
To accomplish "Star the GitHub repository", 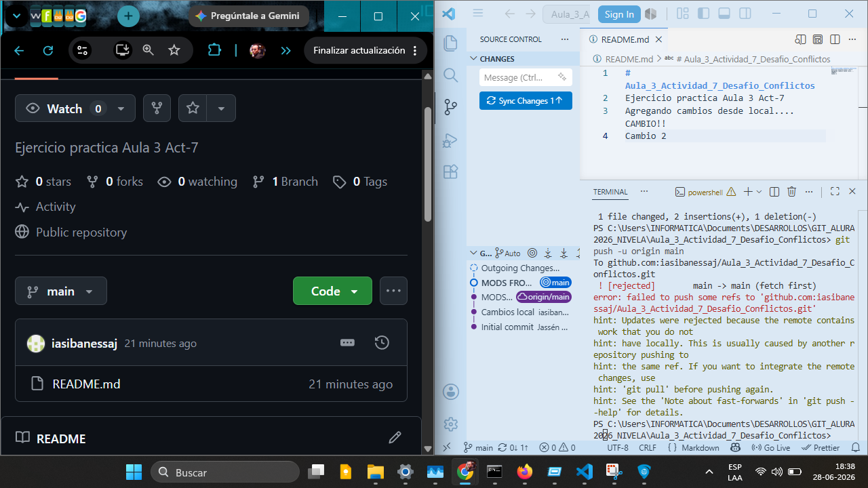I will pos(193,108).
